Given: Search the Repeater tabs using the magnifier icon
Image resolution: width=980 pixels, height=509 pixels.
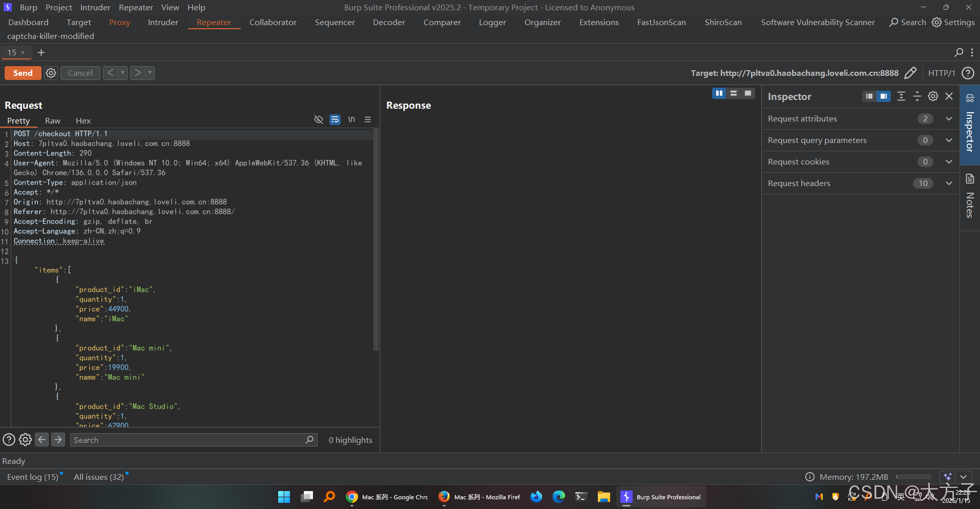Looking at the screenshot, I should 958,52.
